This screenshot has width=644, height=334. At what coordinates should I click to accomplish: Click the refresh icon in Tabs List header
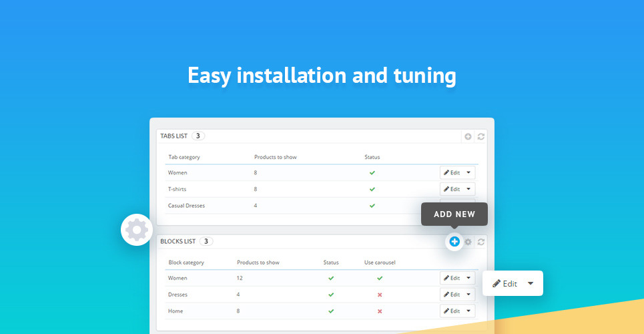[481, 136]
